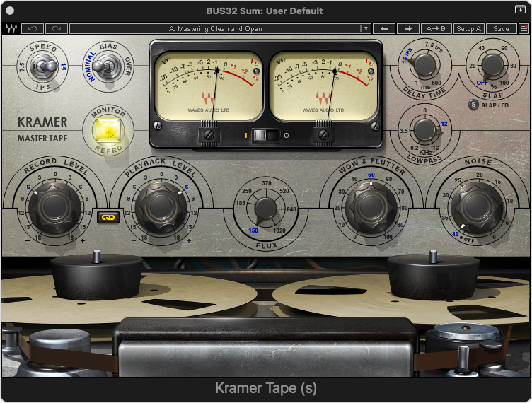Undo the last parameter change

[x=33, y=29]
